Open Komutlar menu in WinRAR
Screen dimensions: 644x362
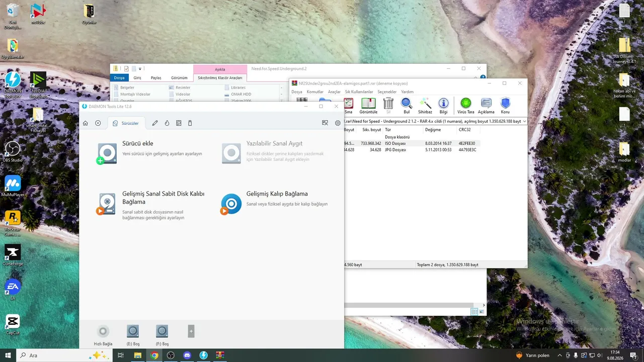(315, 92)
